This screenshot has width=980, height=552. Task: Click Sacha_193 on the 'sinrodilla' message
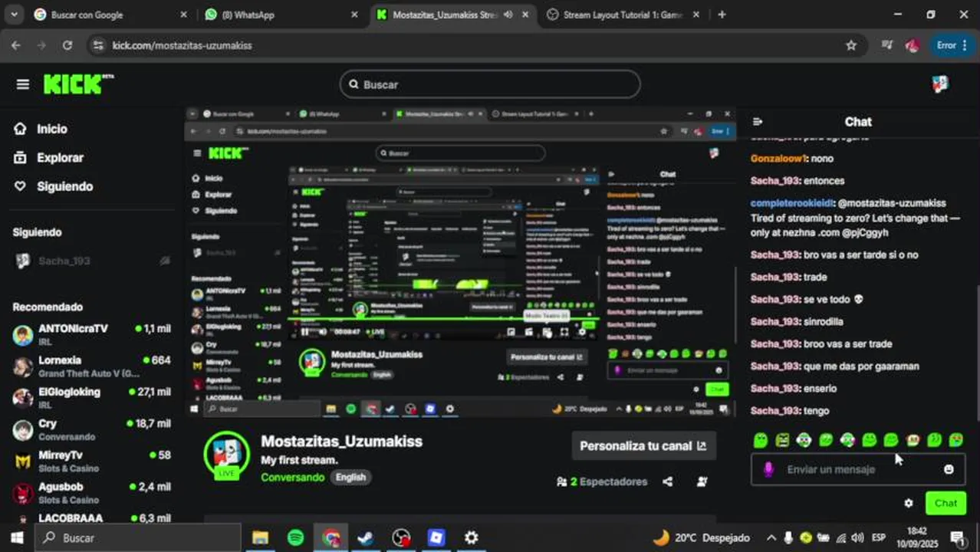(775, 322)
